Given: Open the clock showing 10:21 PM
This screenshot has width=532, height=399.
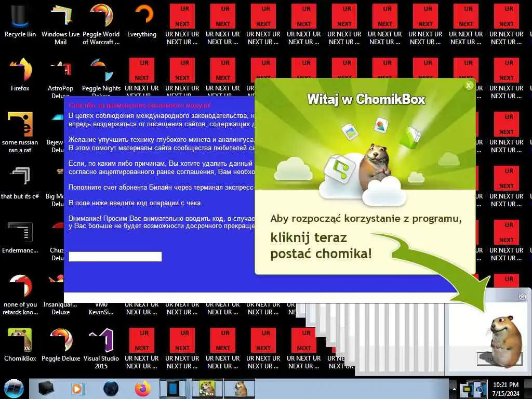Looking at the screenshot, I should click(x=506, y=389).
